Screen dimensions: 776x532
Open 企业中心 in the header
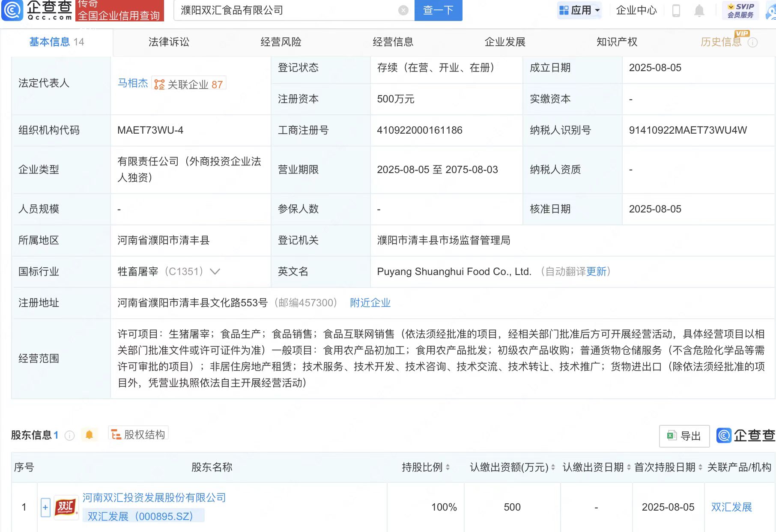pos(636,10)
